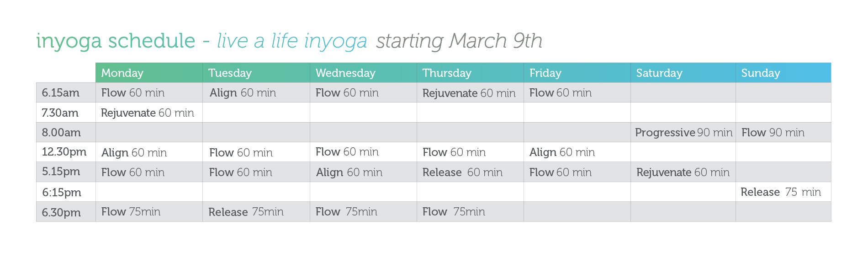Image resolution: width=868 pixels, height=280 pixels.
Task: Select Saturday 5.15pm Rejuvenate 60 min
Action: [683, 172]
